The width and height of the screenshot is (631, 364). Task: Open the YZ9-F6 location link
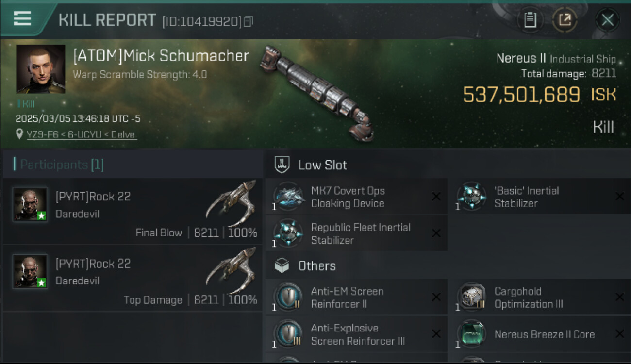[82, 134]
